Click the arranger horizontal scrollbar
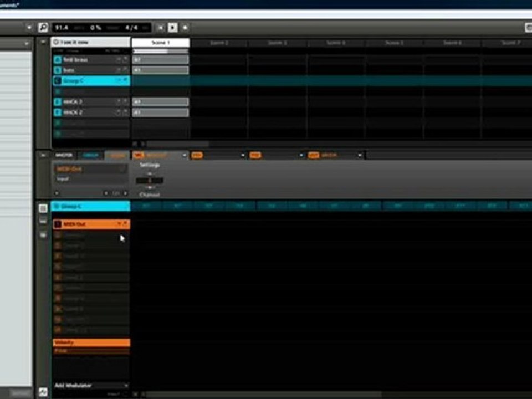Image resolution: width=532 pixels, height=399 pixels. point(178,144)
